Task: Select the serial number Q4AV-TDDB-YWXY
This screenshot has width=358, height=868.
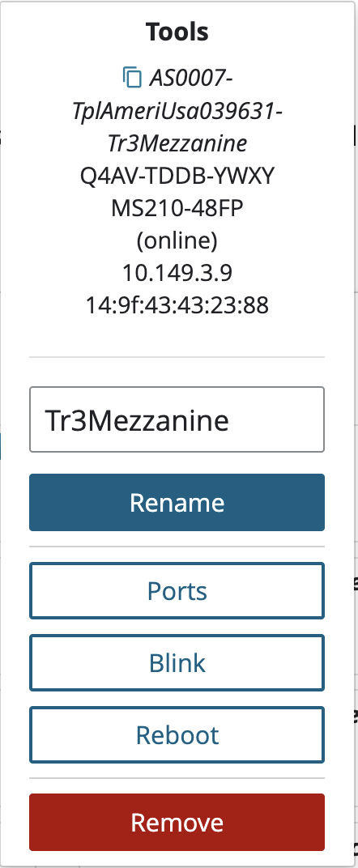Action: tap(177, 176)
